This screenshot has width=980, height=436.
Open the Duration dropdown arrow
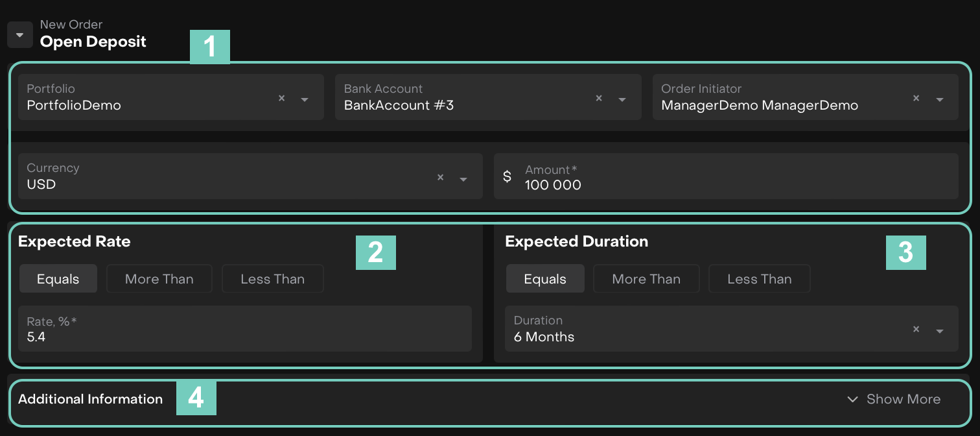coord(939,330)
